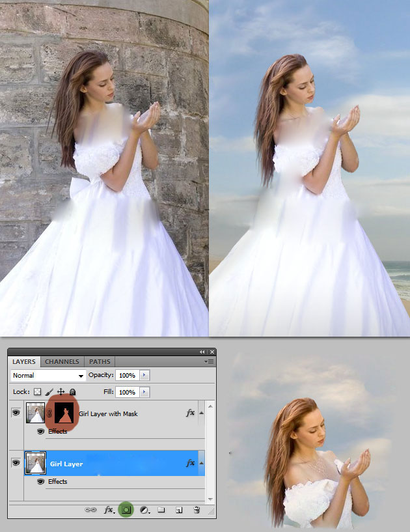410x532 pixels.
Task: Toggle visibility of the Girl Layer
Action: 16,463
